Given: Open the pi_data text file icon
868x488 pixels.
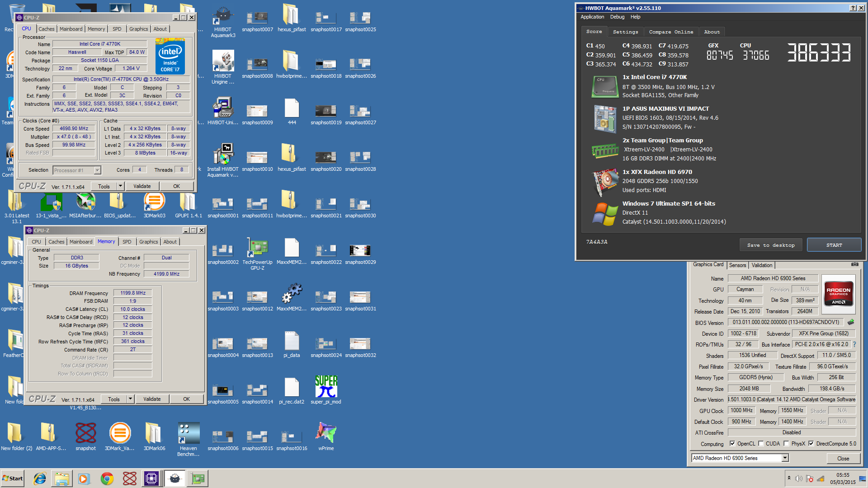Looking at the screenshot, I should [292, 343].
